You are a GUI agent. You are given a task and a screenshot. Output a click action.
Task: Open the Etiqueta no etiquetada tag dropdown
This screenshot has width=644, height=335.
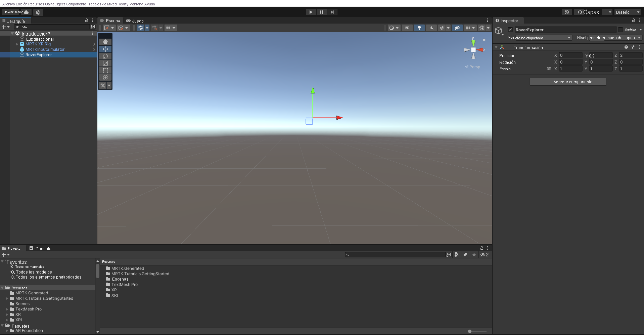[x=539, y=38]
